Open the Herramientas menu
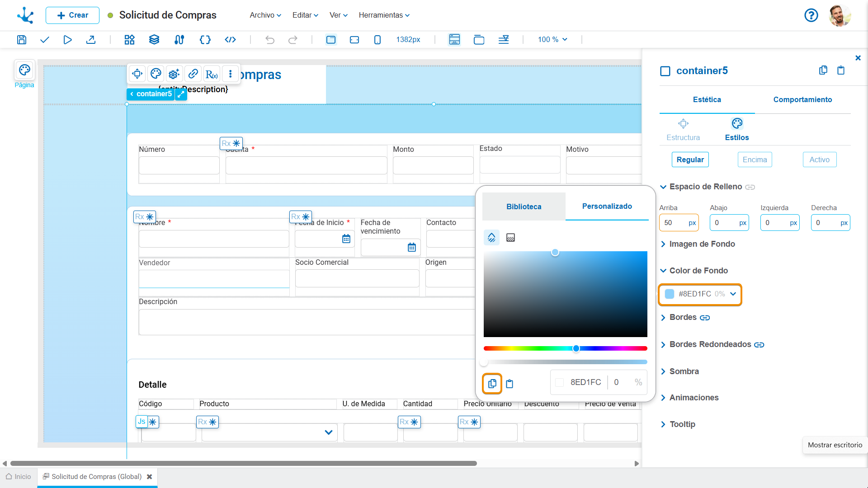868x488 pixels. (x=384, y=15)
